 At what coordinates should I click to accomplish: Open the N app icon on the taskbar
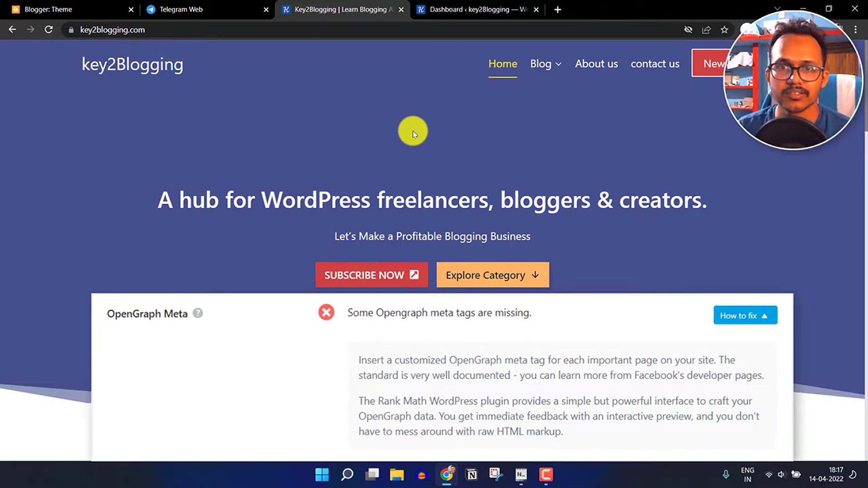pos(521,474)
